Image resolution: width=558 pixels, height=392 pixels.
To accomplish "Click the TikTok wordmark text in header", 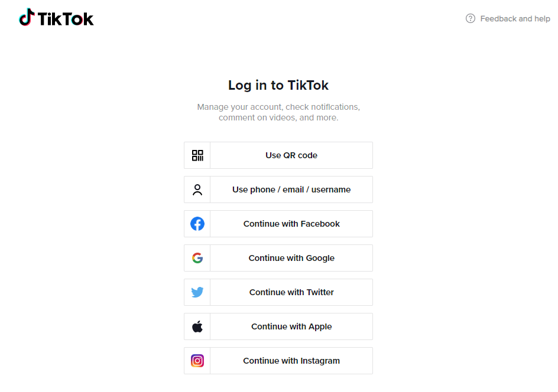I will pyautogui.click(x=66, y=19).
